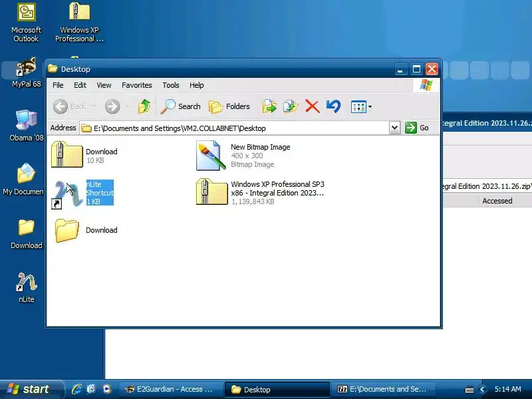532x399 pixels.
Task: Click the blue Undo toolbar icon
Action: tap(333, 106)
